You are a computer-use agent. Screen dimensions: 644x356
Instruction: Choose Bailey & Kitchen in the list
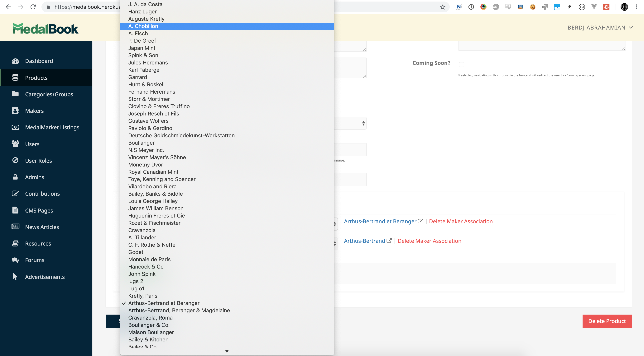[x=227, y=339]
